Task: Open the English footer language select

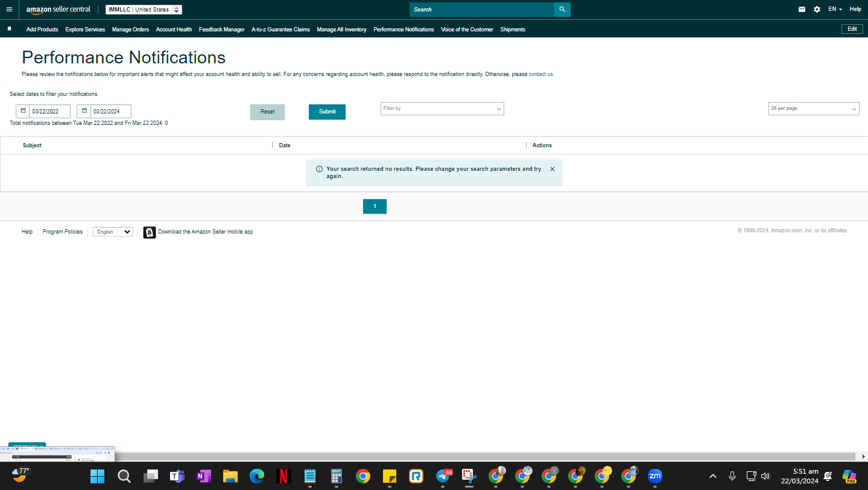Action: (113, 232)
